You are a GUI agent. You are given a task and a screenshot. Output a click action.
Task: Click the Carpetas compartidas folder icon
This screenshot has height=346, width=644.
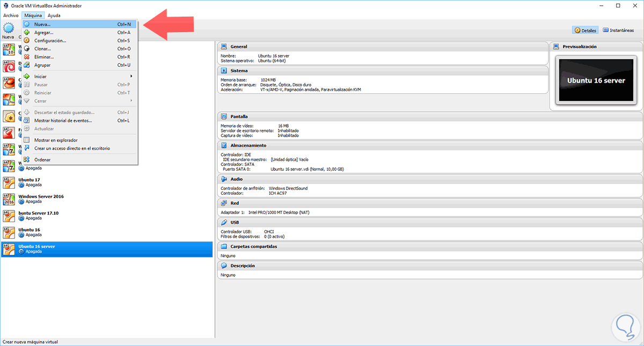coord(224,246)
